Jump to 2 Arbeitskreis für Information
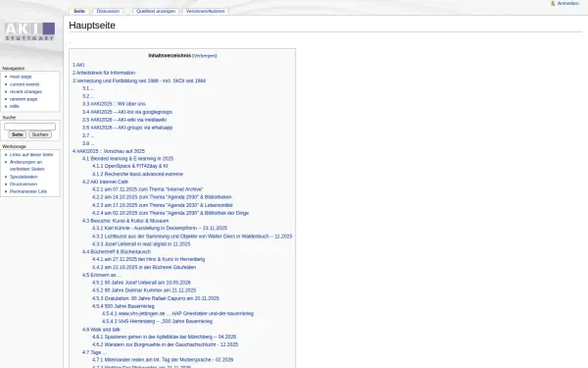Screen dimensions: 588x368 coord(104,73)
